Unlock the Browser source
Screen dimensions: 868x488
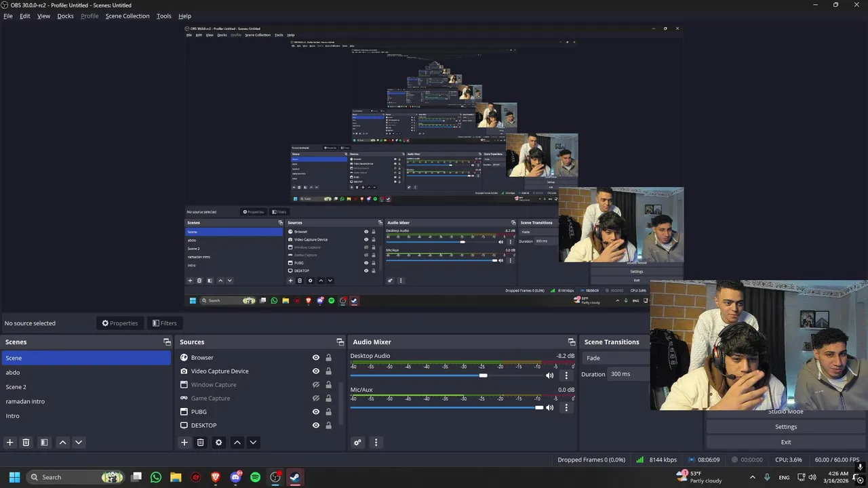point(329,358)
